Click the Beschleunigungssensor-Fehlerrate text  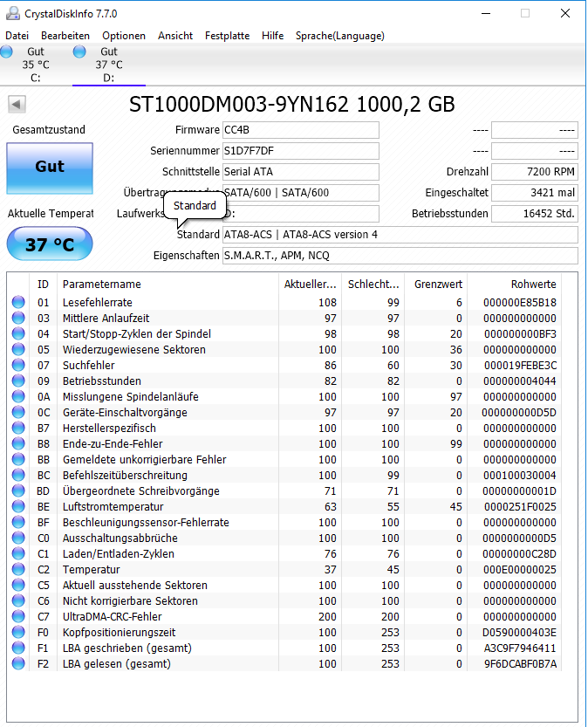[146, 523]
